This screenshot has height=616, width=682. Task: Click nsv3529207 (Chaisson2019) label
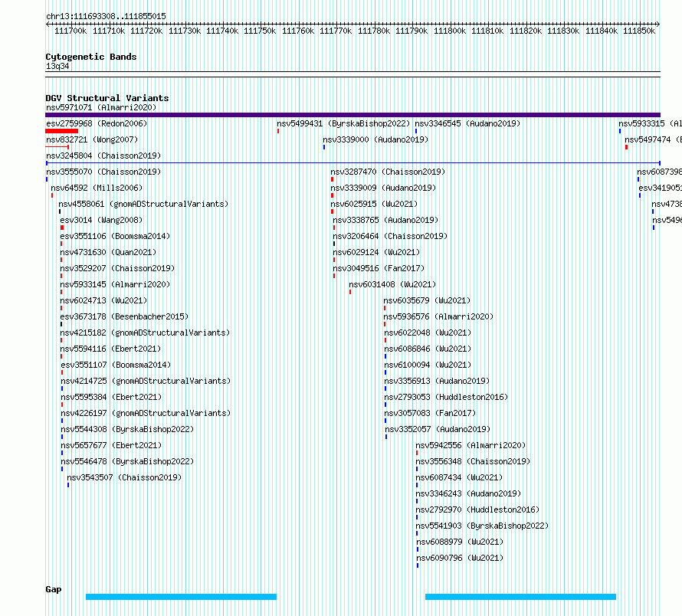pyautogui.click(x=117, y=268)
